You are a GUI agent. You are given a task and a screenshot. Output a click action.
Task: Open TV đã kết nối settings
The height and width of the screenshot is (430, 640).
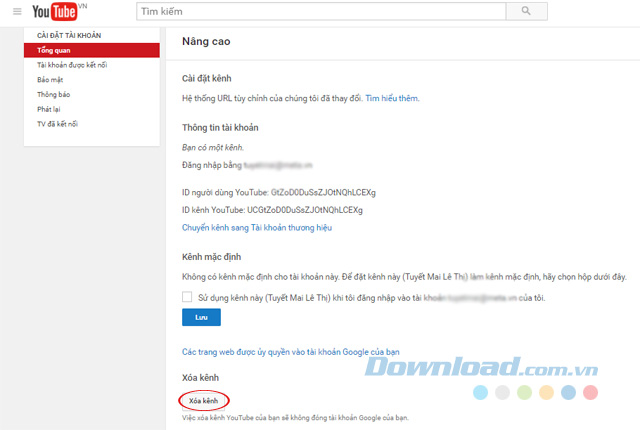tap(58, 124)
